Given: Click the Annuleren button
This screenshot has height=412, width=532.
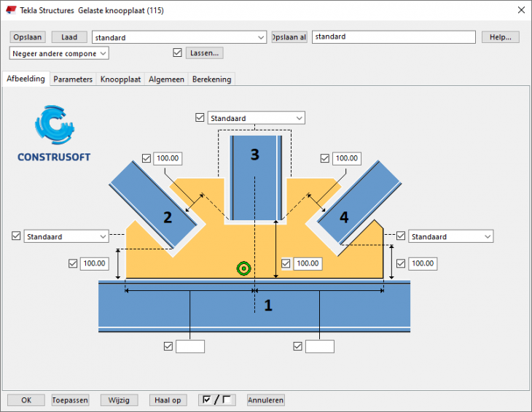Looking at the screenshot, I should tap(266, 400).
